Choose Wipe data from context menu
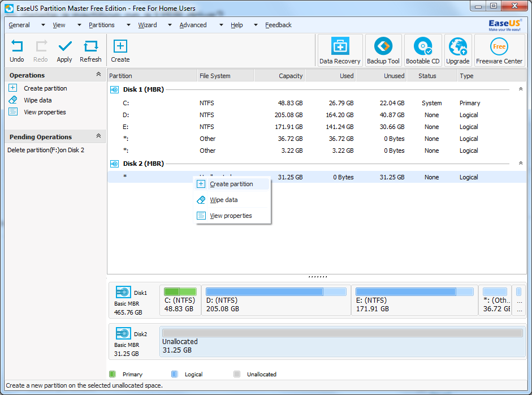The height and width of the screenshot is (395, 532). tap(232, 200)
